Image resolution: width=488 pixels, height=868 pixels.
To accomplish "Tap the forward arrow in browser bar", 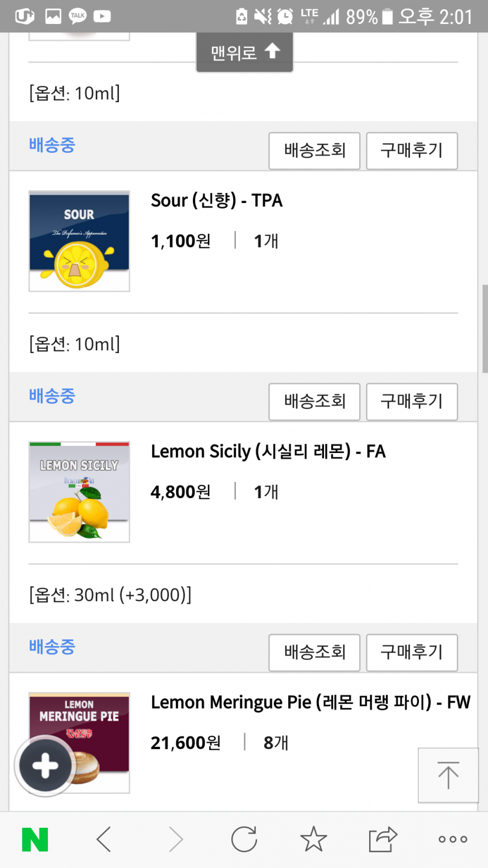I will [175, 839].
